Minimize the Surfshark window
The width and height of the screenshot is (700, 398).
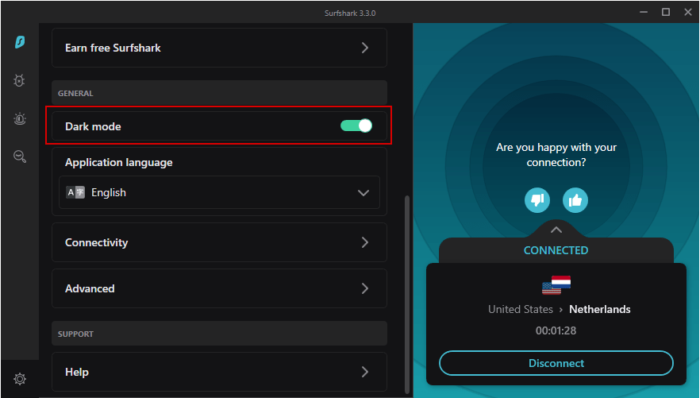pos(643,12)
